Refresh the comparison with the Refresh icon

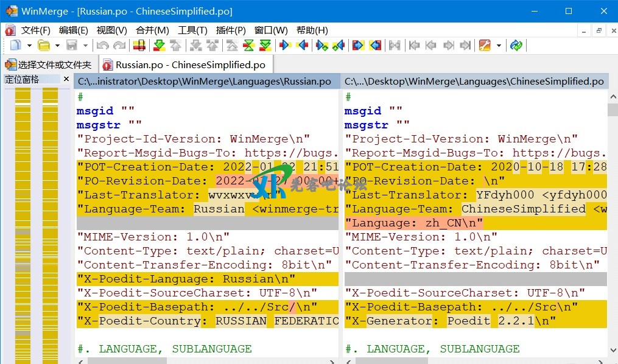(516, 46)
